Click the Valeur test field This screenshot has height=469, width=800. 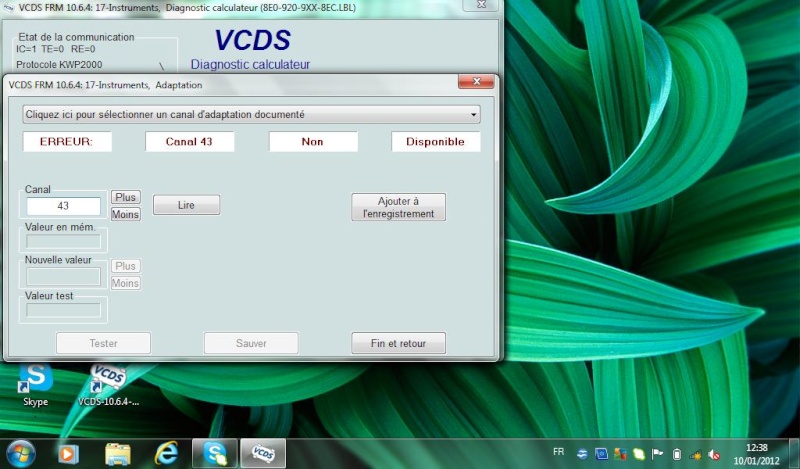pyautogui.click(x=63, y=310)
